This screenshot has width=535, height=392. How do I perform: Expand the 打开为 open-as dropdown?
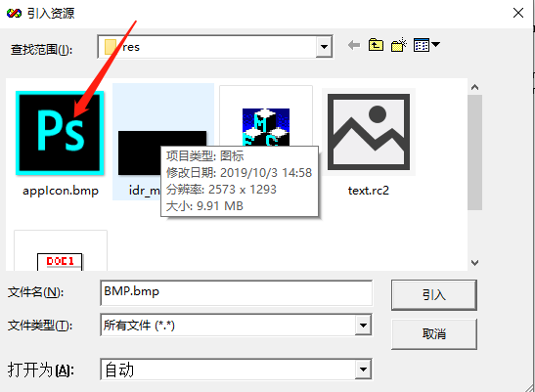coord(363,370)
